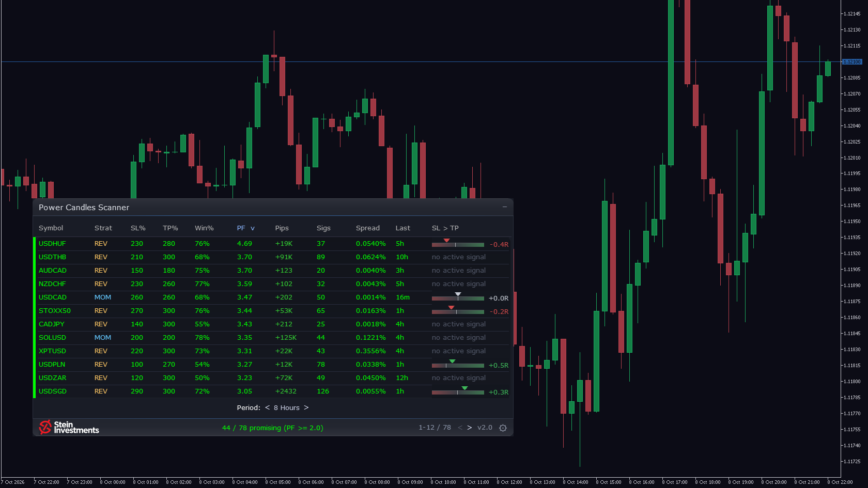This screenshot has height=488, width=868.
Task: Open the USDCAD symbol chart
Action: point(53,297)
